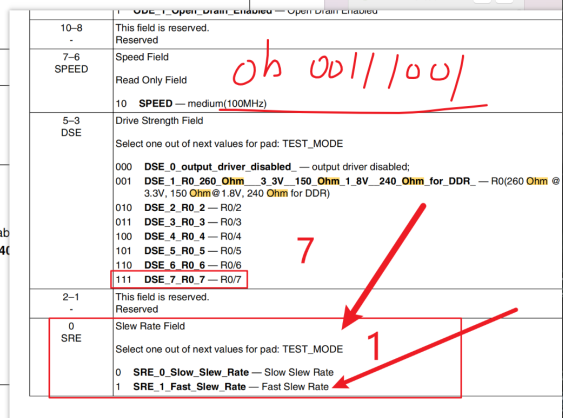The width and height of the screenshot is (563, 418).
Task: Select the 'SRE_0_Slow_Slew_Rate' entry
Action: click(224, 372)
